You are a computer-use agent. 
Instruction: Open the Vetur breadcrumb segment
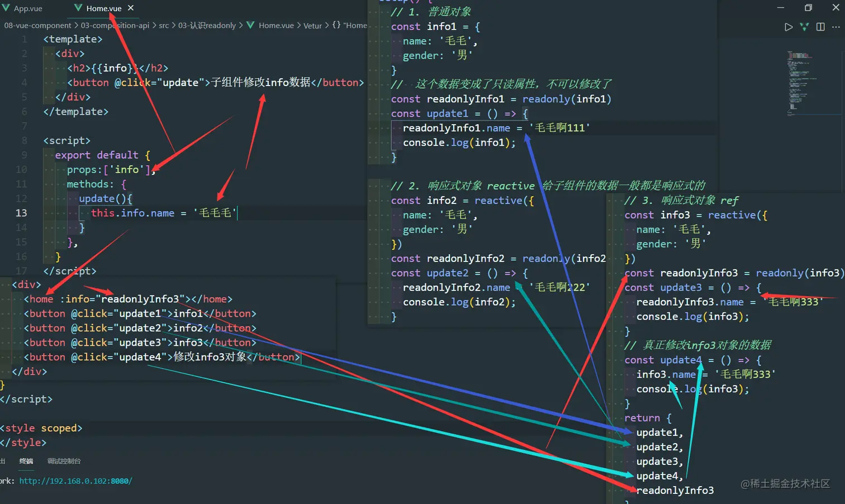point(312,26)
